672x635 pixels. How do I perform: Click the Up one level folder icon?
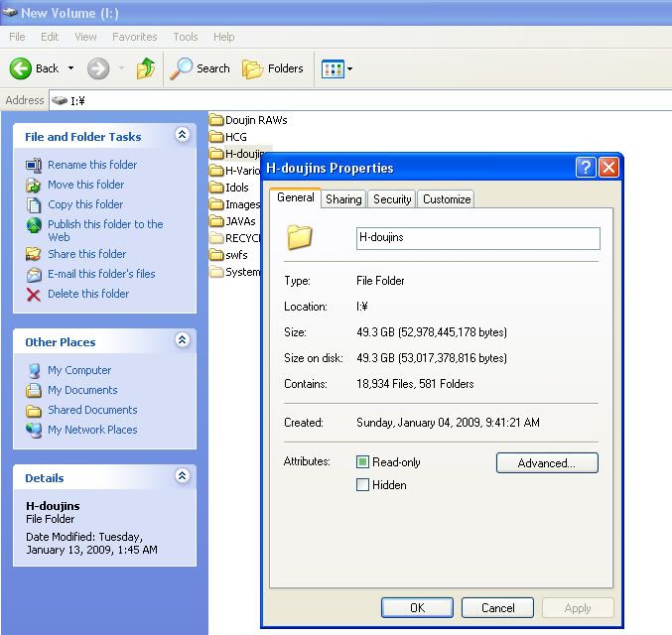(x=146, y=68)
